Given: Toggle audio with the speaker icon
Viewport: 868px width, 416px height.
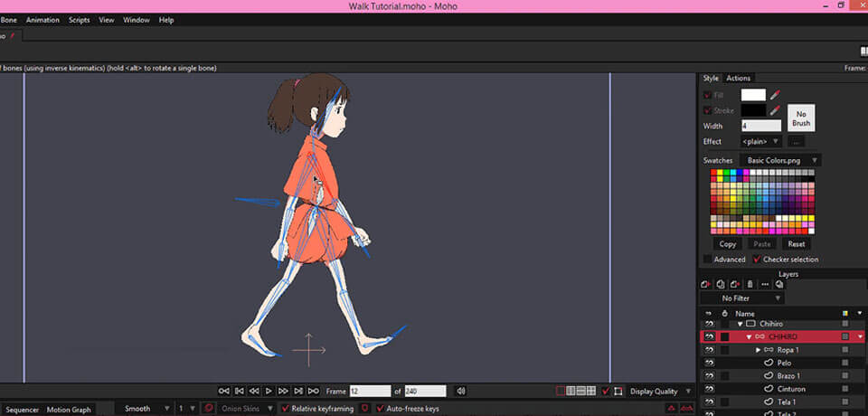Looking at the screenshot, I should click(x=460, y=391).
